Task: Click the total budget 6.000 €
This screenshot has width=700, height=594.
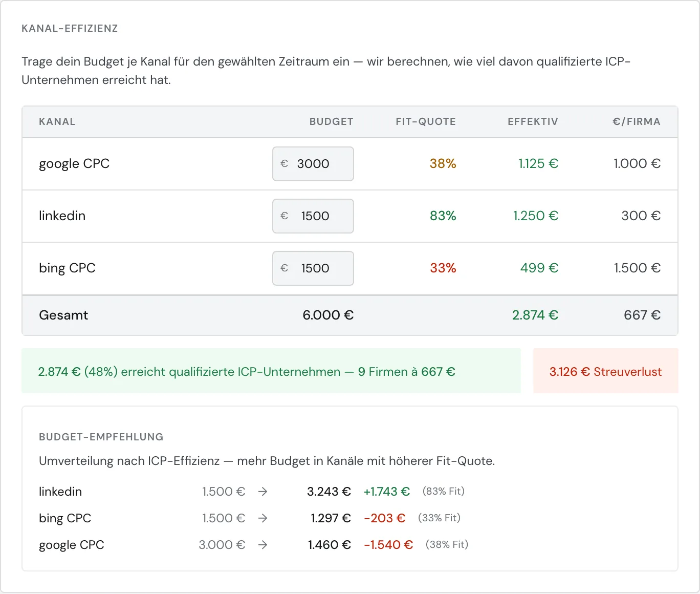Action: [328, 315]
